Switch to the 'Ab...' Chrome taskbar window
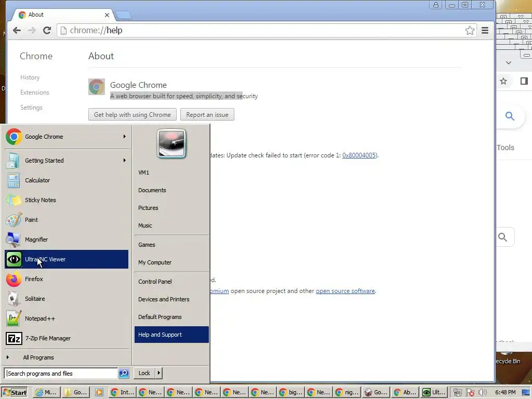 [405, 392]
